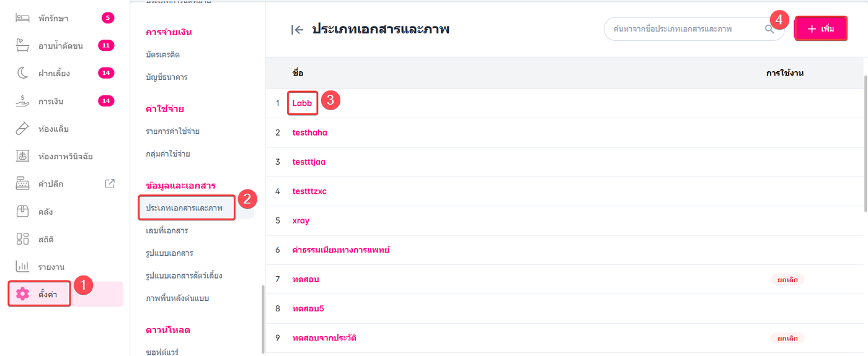This screenshot has height=356, width=868.
Task: Click the bar chart icon for รายงาน
Action: coord(23,267)
